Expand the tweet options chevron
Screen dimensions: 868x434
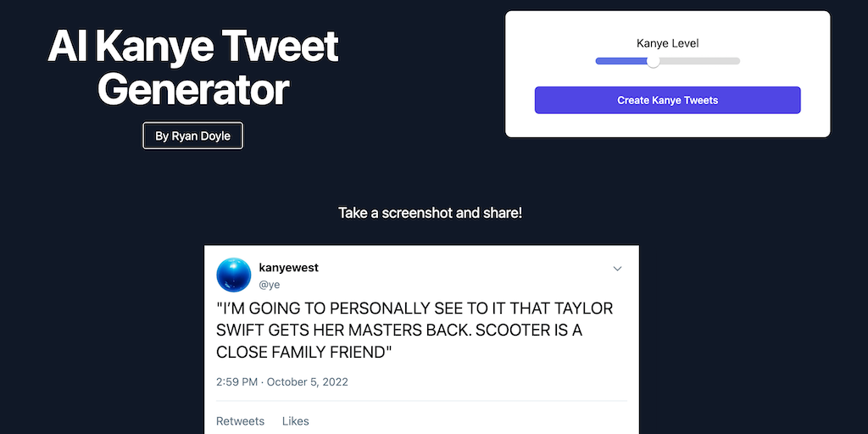[x=617, y=269]
